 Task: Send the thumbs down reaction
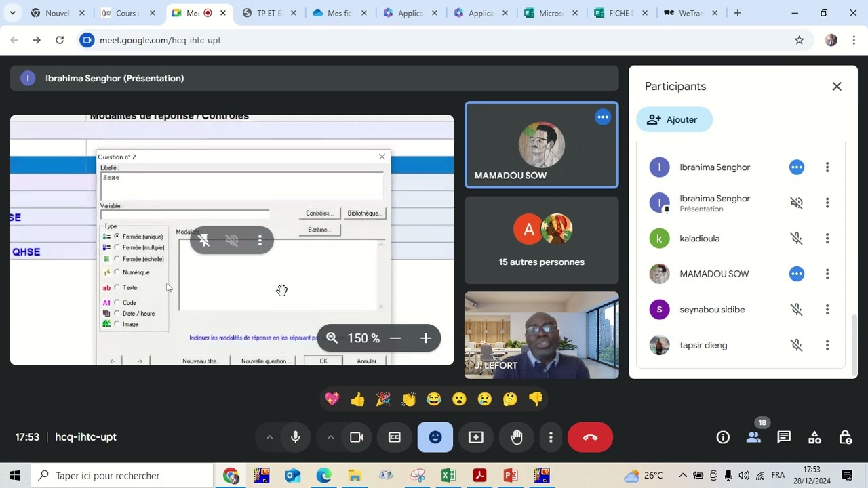point(536,399)
